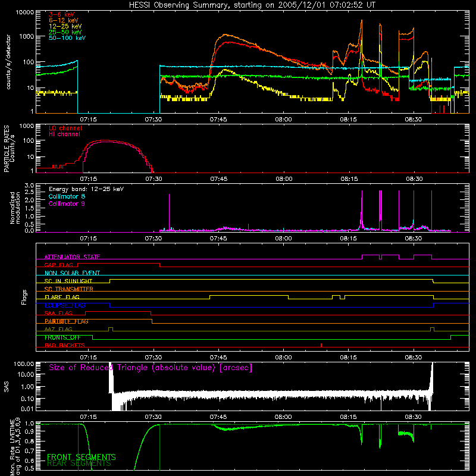
Task: Click the 6-12 keV flare peak near 07:45
Action: pyautogui.click(x=225, y=35)
